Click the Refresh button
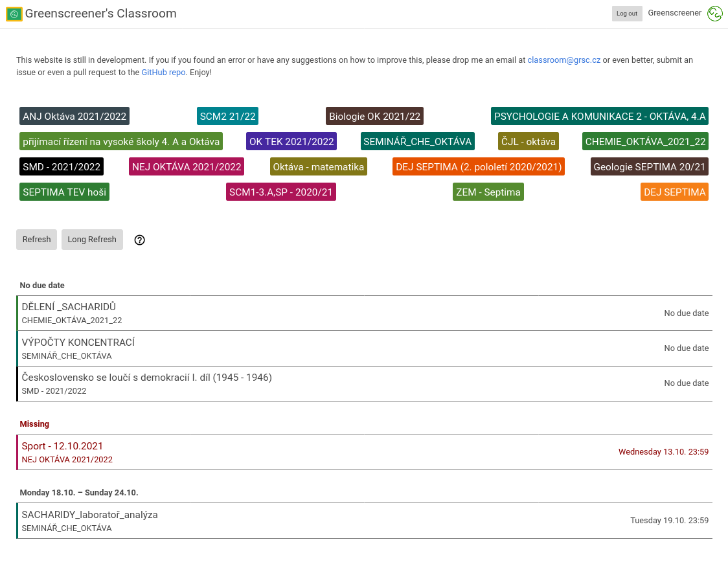The width and height of the screenshot is (728, 588). pyautogui.click(x=36, y=240)
